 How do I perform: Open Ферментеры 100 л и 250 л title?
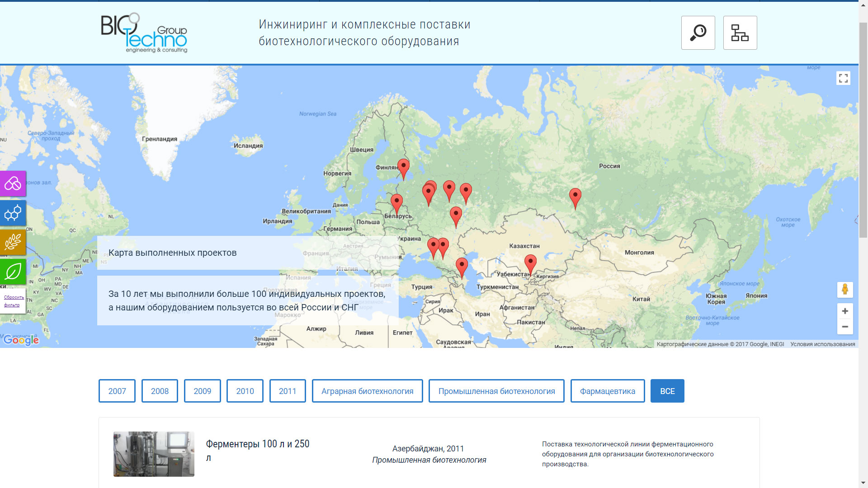(x=258, y=450)
